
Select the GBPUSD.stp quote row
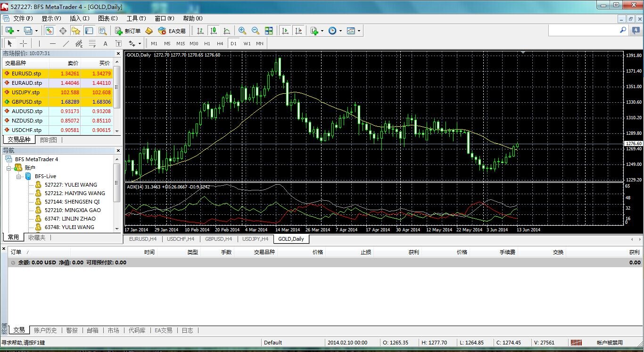[x=58, y=102]
